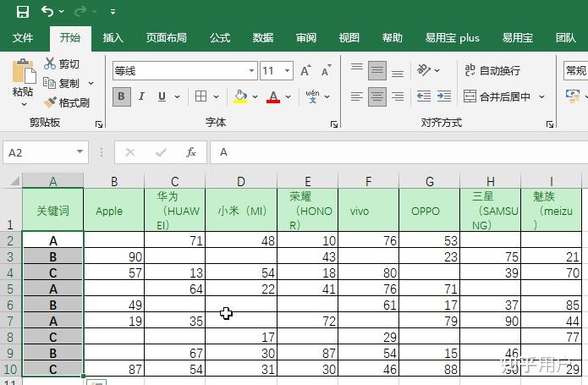Toggle Underline formatting
This screenshot has height=385, width=588.
(x=162, y=96)
